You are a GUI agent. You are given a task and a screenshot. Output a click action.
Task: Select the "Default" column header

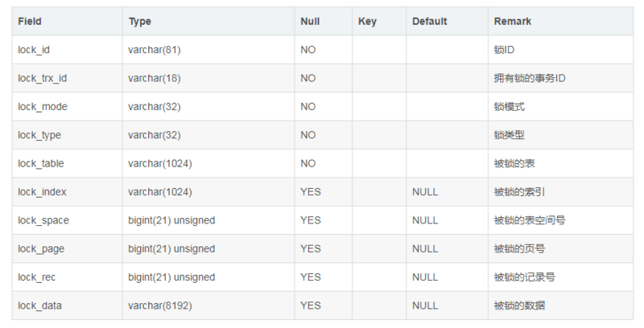pos(429,22)
